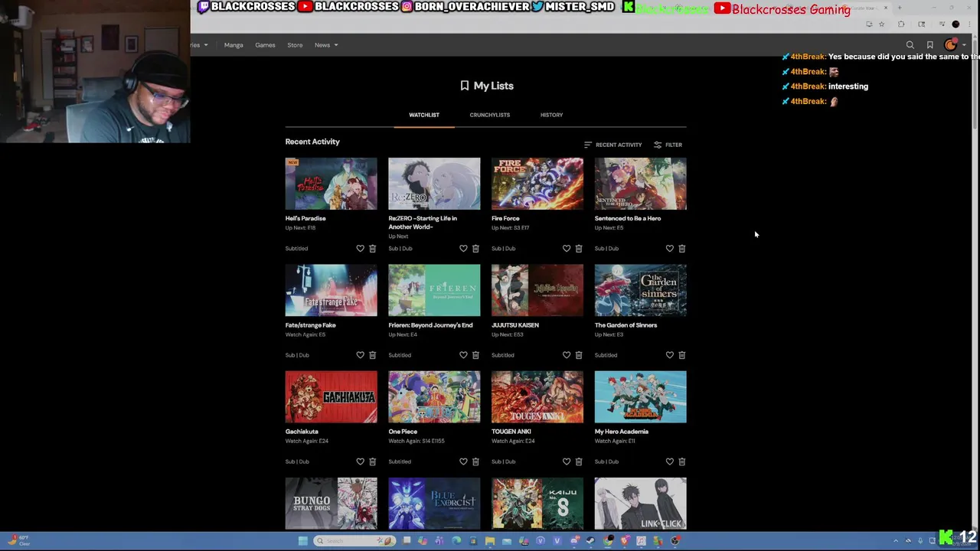
Task: Open Microsoft Edge from the taskbar
Action: pos(456,541)
